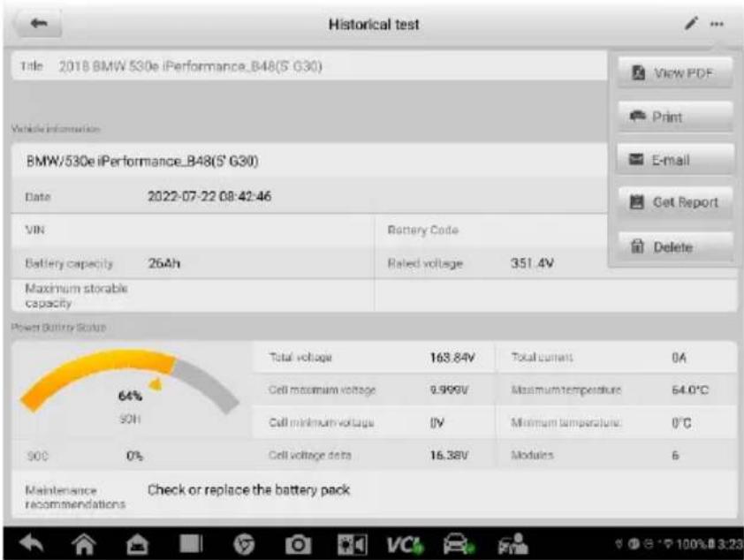This screenshot has width=744, height=560.
Task: Tap the Title field with 2018 BMW 530e
Action: (x=309, y=66)
